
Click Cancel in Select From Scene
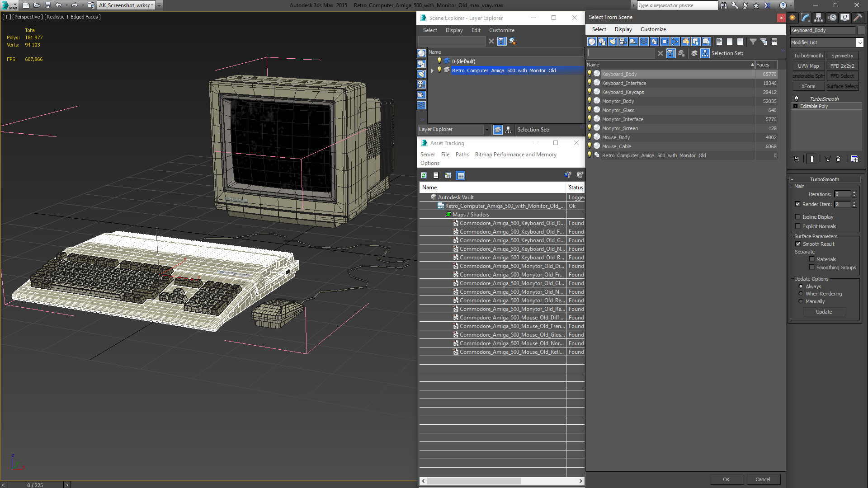763,479
